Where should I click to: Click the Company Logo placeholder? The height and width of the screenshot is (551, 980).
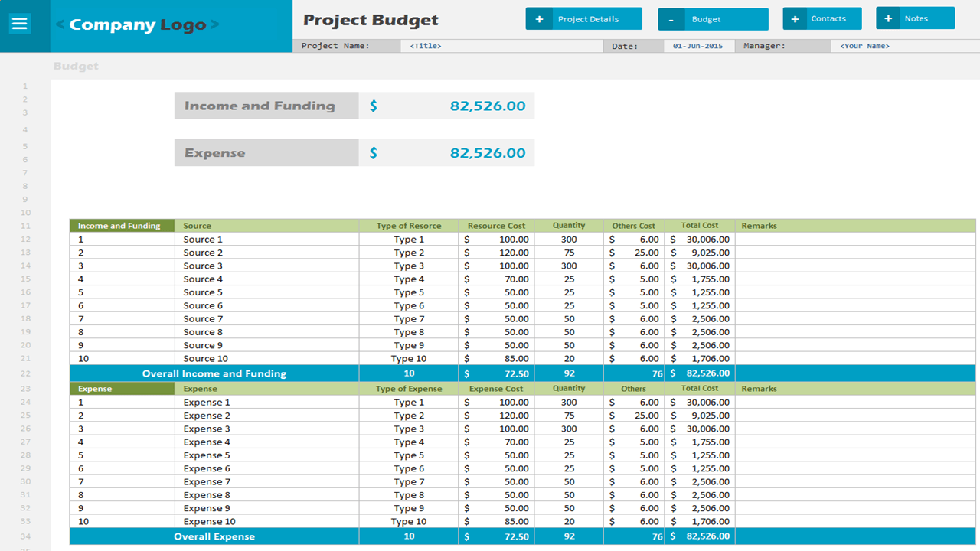tap(137, 24)
